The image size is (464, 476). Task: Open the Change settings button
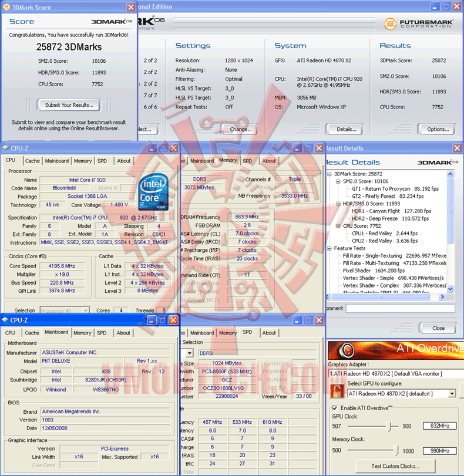[240, 129]
